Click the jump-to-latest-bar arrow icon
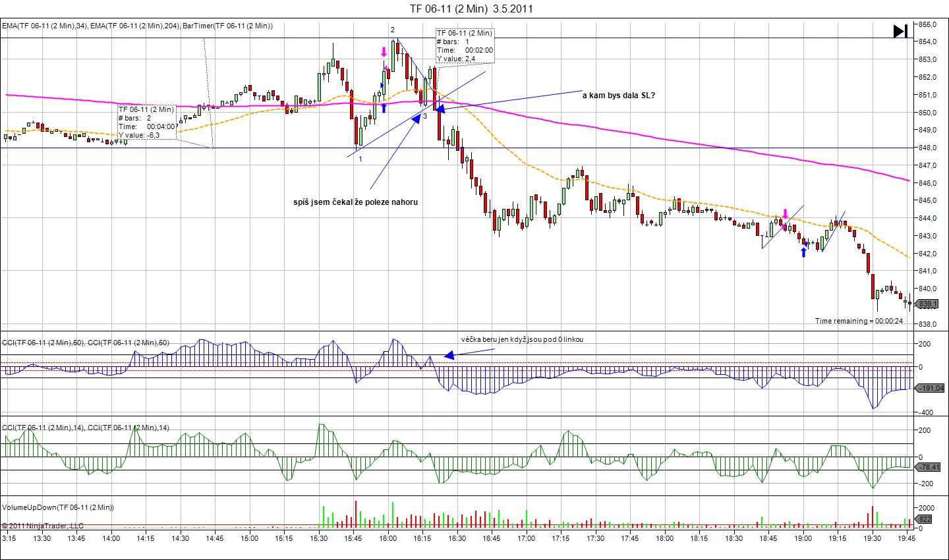The image size is (949, 560). point(900,31)
